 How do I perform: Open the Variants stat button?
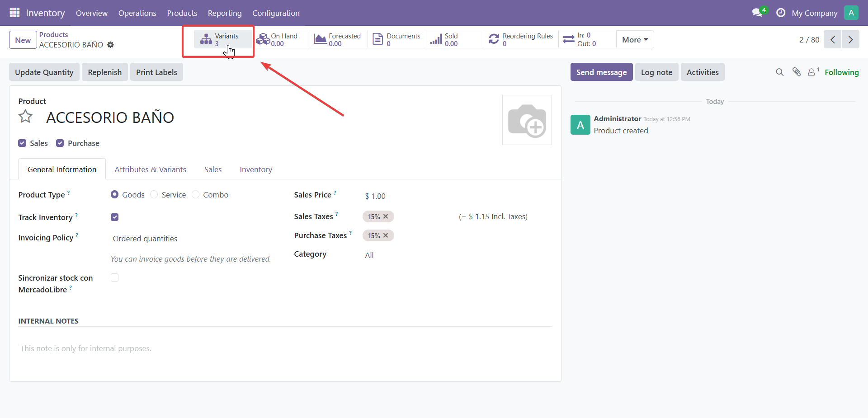(x=223, y=39)
